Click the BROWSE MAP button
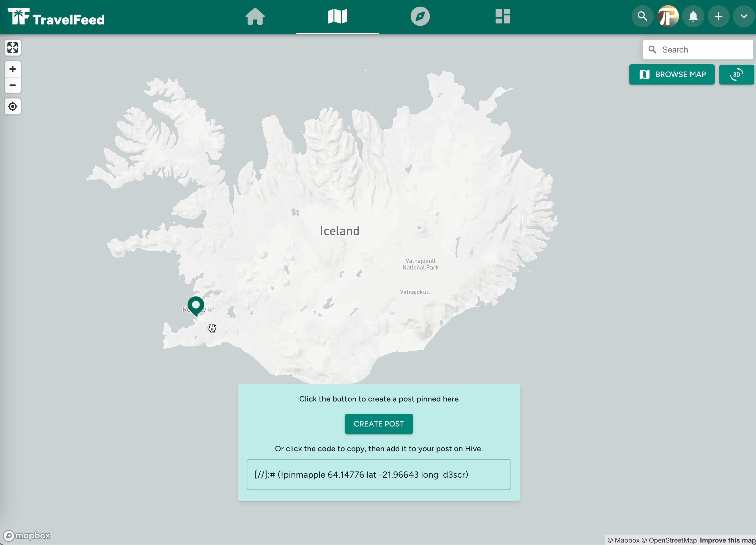Image resolution: width=756 pixels, height=545 pixels. 672,74
